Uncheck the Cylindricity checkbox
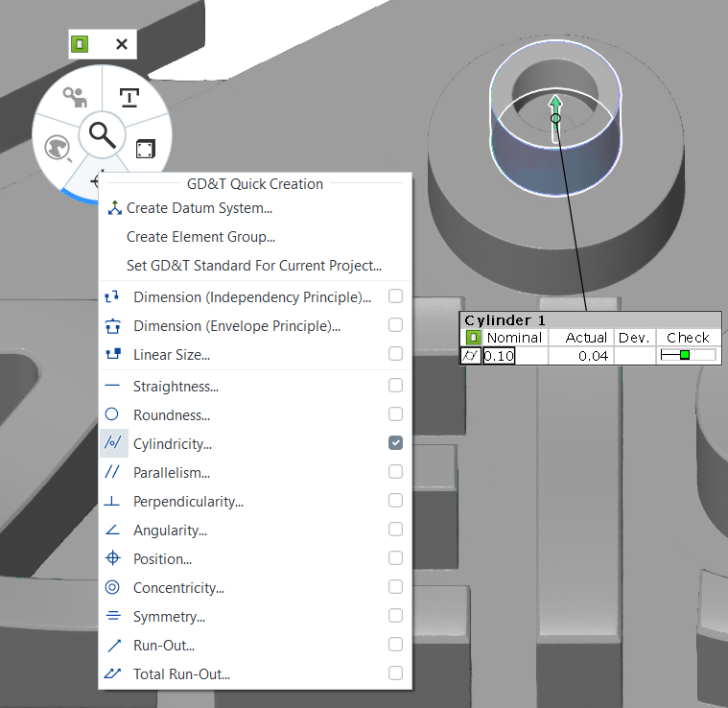 point(395,443)
